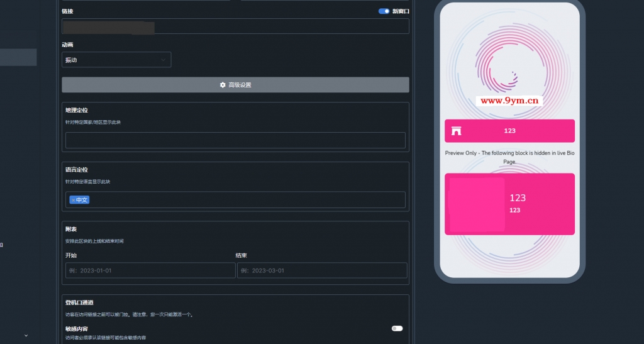Focus the 链接 URL input field

pyautogui.click(x=235, y=26)
